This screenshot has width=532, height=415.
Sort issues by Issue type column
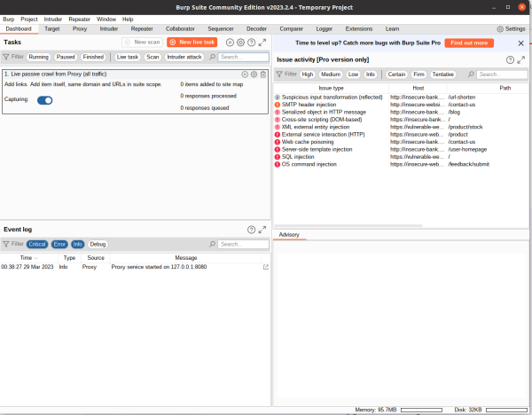point(331,88)
